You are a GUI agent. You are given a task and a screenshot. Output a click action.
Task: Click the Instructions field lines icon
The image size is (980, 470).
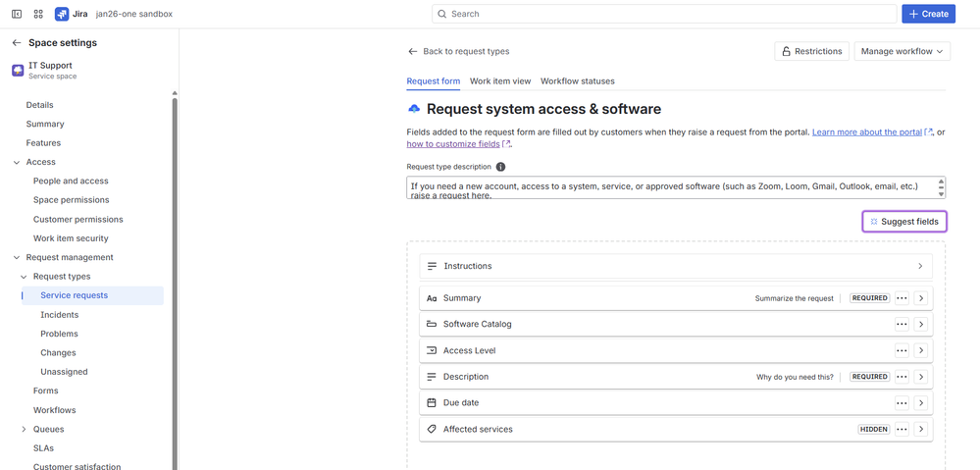(432, 266)
